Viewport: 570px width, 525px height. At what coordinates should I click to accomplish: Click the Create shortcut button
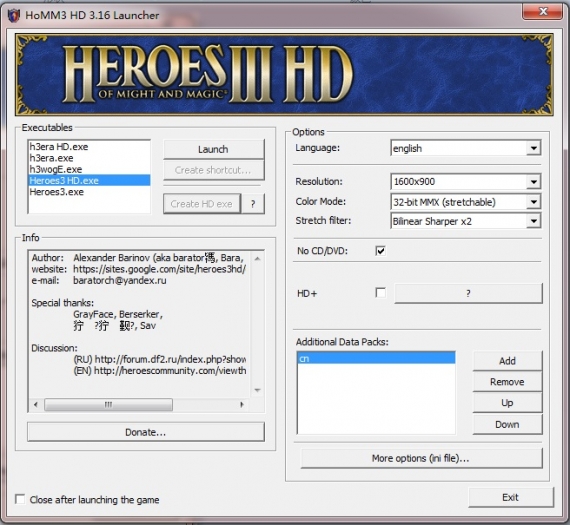pos(214,170)
